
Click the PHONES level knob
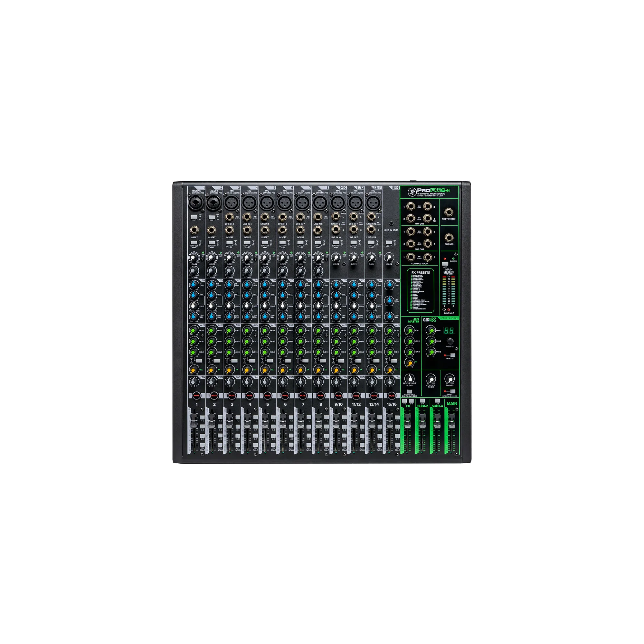tap(450, 379)
